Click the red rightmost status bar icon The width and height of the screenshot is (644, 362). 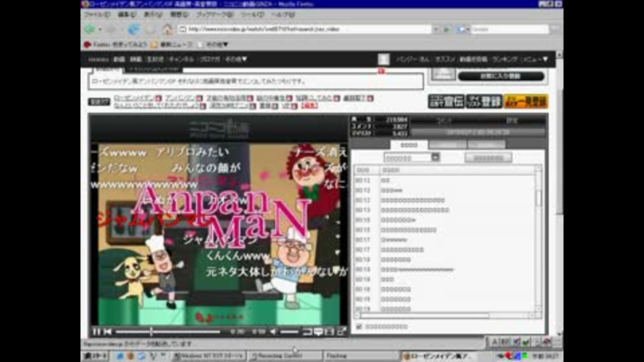tap(547, 341)
